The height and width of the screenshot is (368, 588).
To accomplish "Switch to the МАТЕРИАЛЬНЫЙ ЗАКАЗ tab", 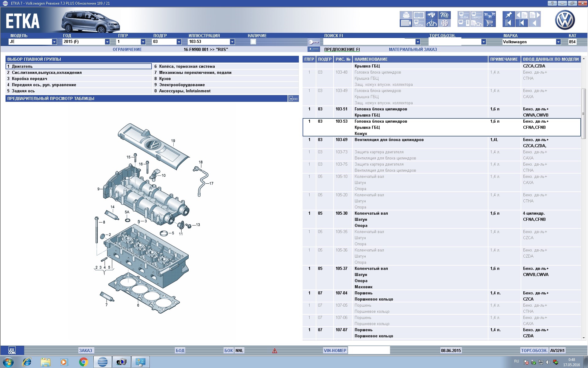I will pos(413,49).
